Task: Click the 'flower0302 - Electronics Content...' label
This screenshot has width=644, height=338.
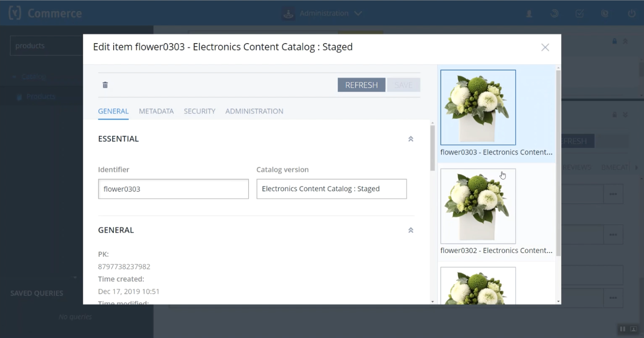Action: click(496, 250)
